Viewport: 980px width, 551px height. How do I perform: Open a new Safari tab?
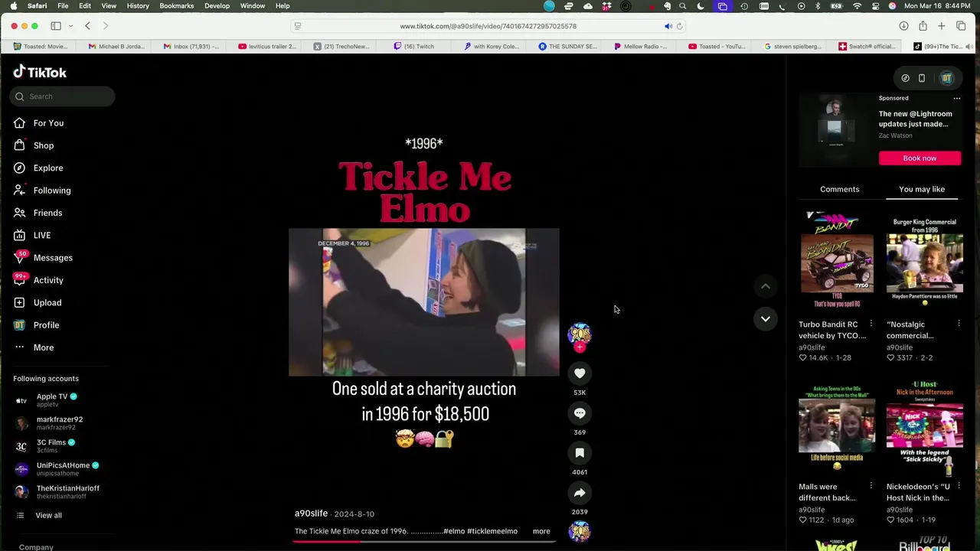point(942,26)
